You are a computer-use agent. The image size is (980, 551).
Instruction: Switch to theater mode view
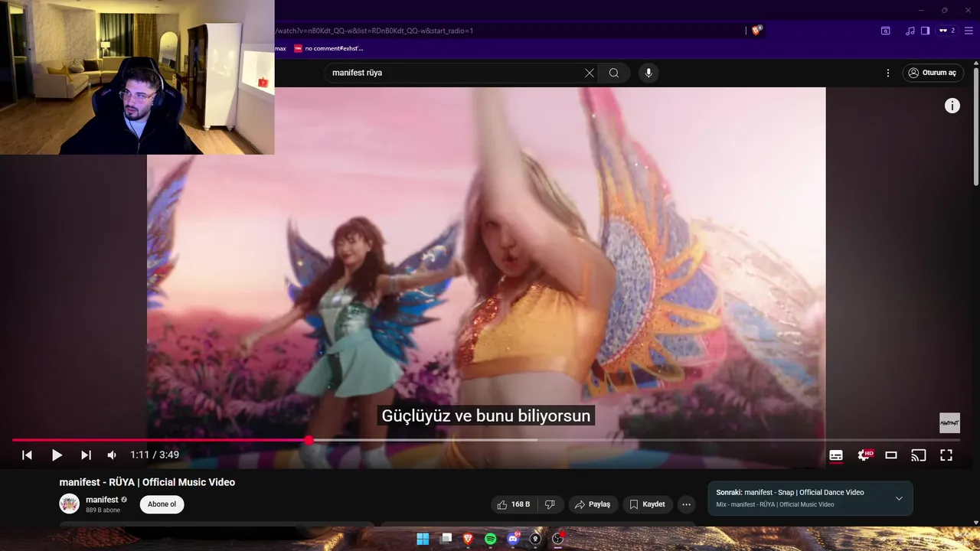coord(891,455)
